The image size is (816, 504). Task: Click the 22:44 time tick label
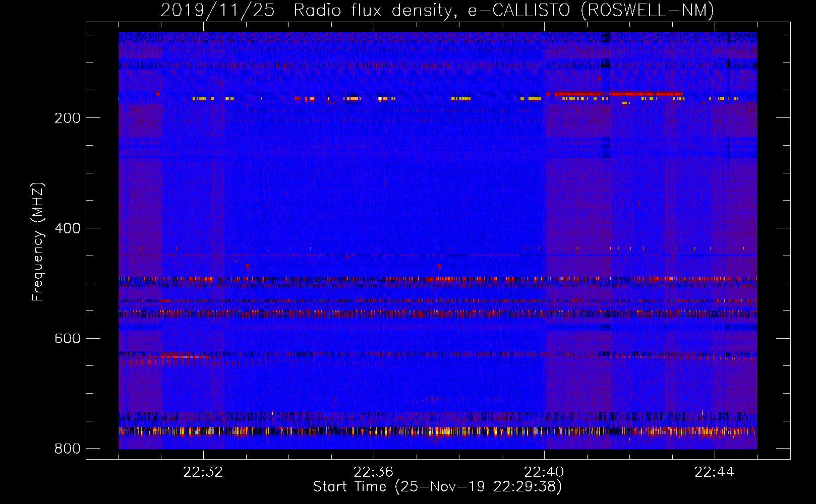pos(714,472)
